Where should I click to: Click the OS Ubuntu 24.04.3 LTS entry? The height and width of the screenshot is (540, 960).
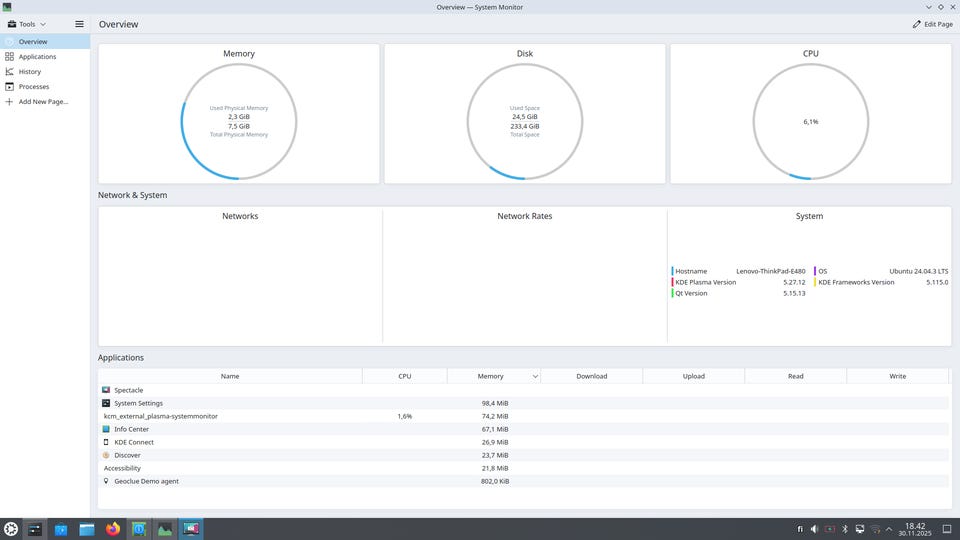[881, 271]
